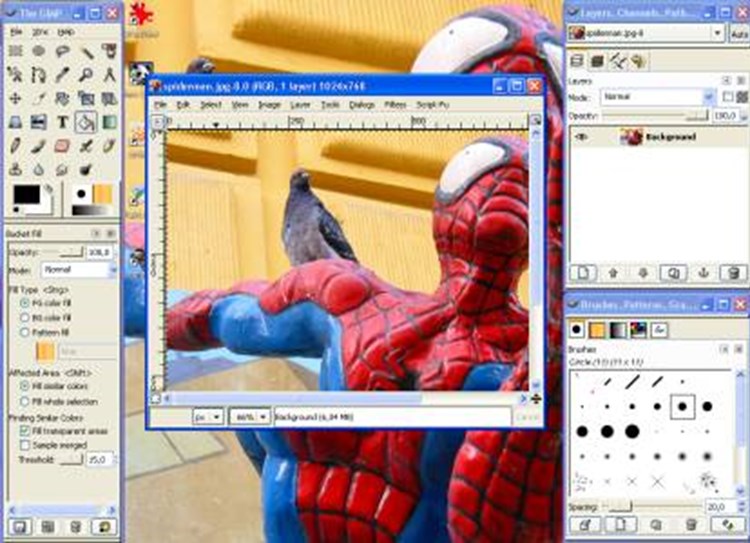Select the Dodge/Burn tool
Viewport: 750px width, 543px height.
(86, 169)
